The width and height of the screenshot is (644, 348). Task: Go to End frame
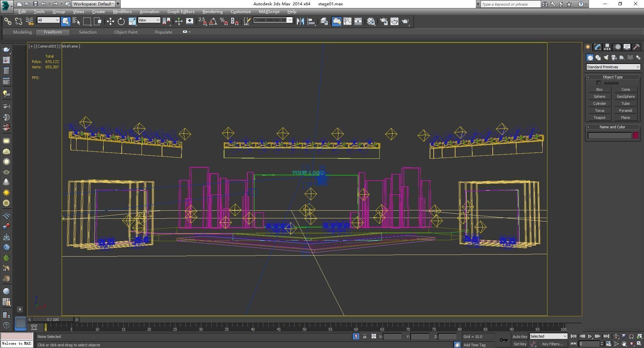(x=606, y=336)
